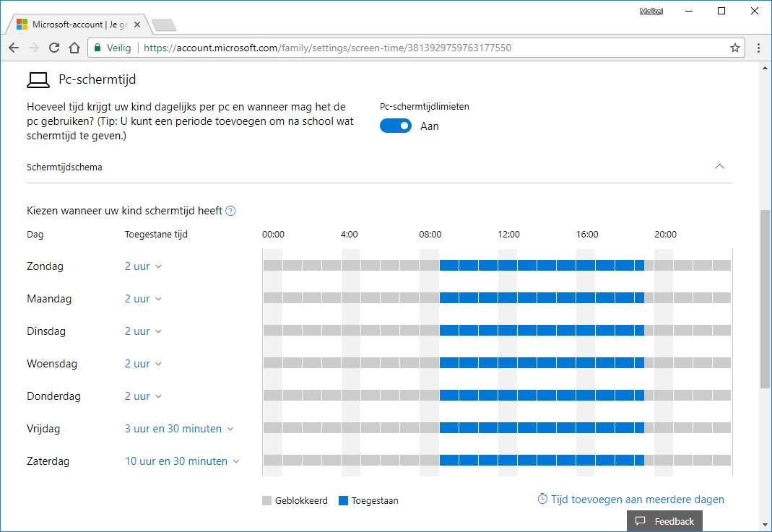Click Zondag's blue allowed time bar
Viewport: 772px width, 532px height.
(x=542, y=266)
